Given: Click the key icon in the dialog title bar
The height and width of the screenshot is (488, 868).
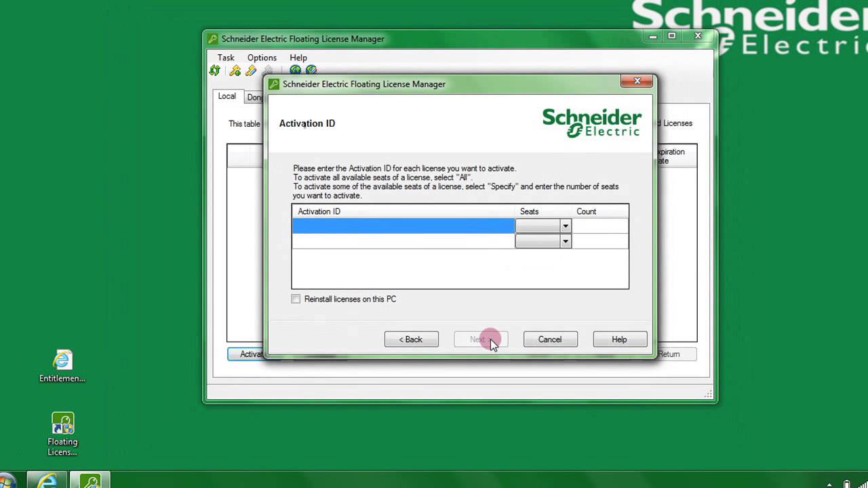Looking at the screenshot, I should [274, 84].
